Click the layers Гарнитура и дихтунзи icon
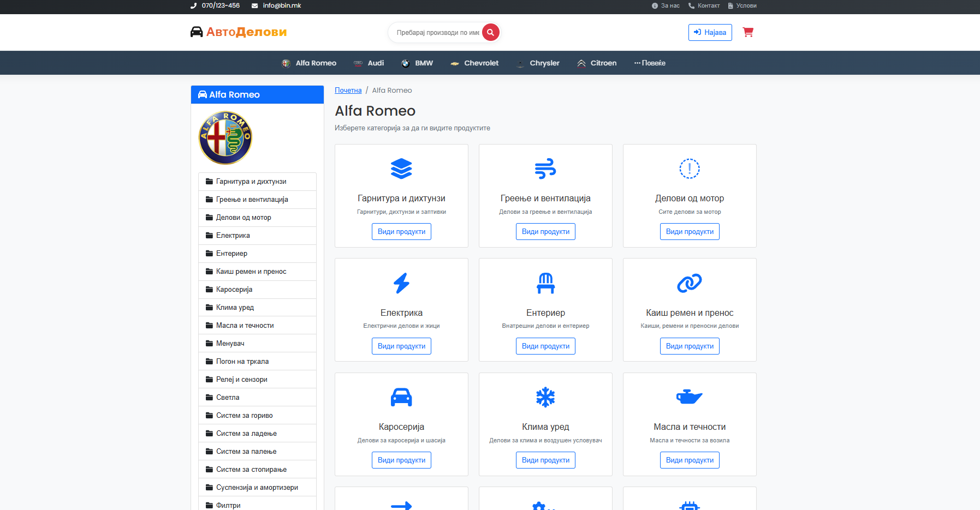The image size is (980, 510). 401,169
